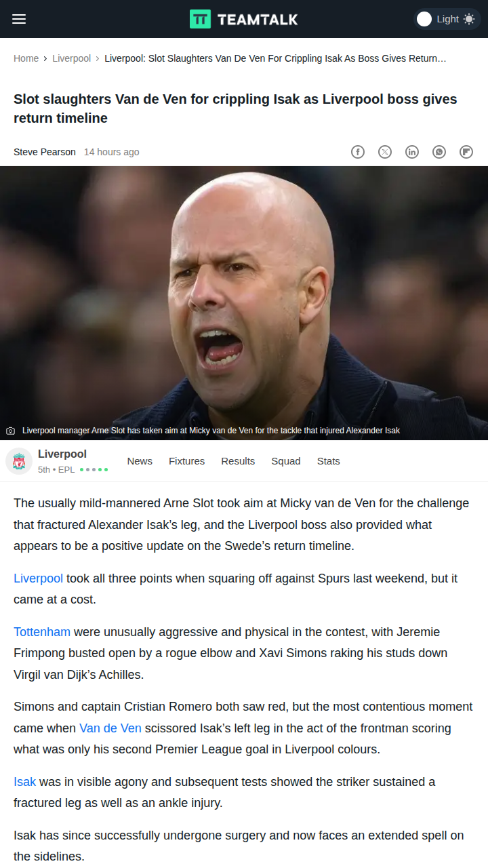Switch to the Results tab

(x=238, y=461)
